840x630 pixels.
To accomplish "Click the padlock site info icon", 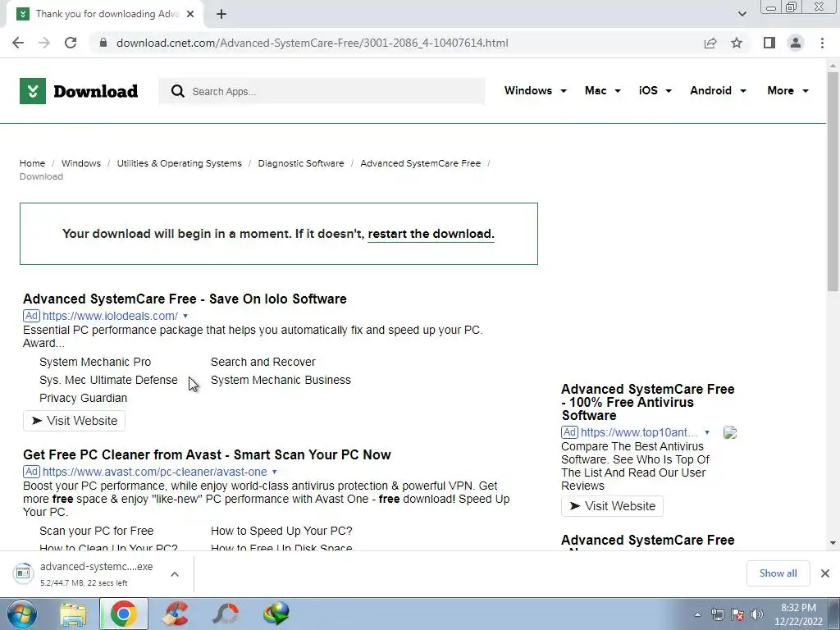I will (103, 43).
